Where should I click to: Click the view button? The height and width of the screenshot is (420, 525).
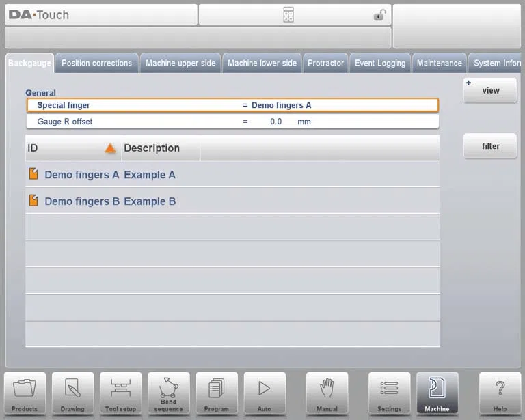pos(490,90)
